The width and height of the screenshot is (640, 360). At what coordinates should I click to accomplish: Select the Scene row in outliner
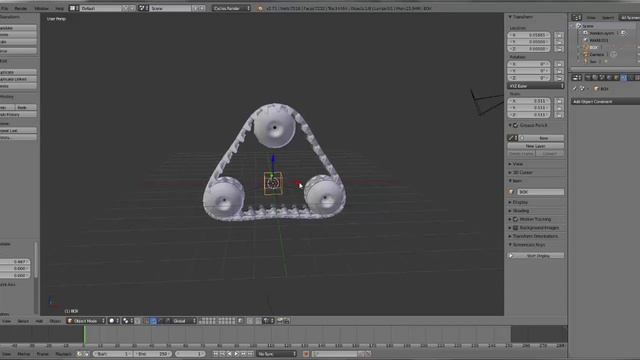(588, 26)
